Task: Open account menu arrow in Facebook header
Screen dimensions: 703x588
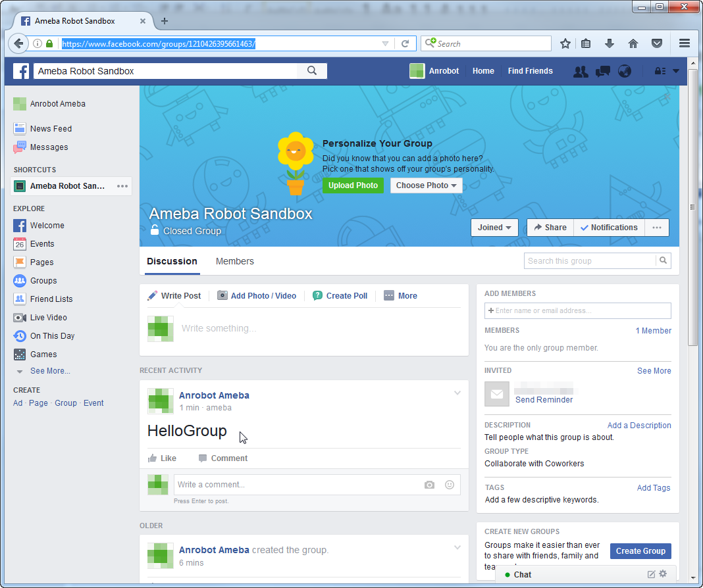Action: click(676, 71)
